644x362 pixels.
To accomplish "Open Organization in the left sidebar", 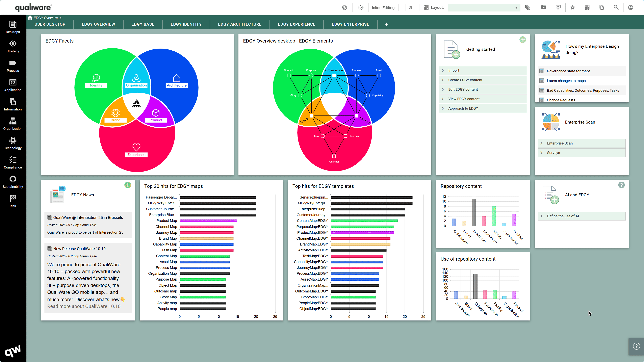I will 13,124.
